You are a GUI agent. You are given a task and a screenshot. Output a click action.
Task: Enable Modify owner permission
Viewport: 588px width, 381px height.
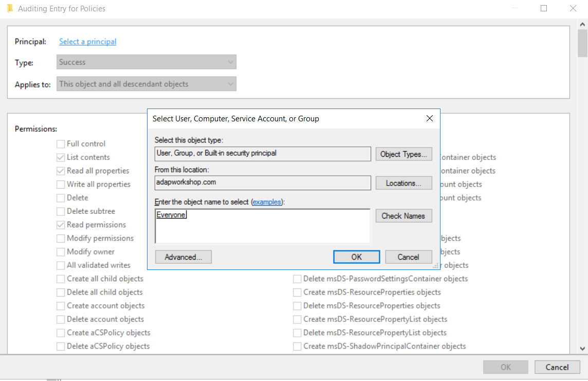click(x=60, y=251)
